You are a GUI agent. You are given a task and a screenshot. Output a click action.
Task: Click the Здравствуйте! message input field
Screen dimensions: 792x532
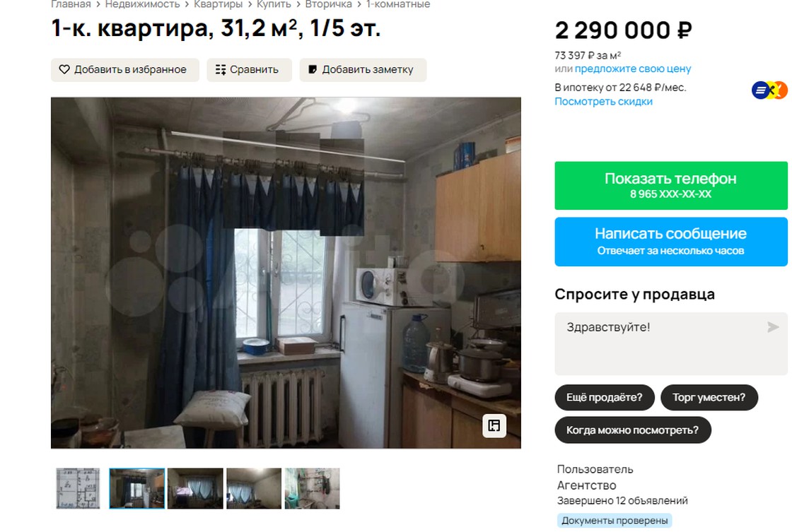click(x=671, y=344)
